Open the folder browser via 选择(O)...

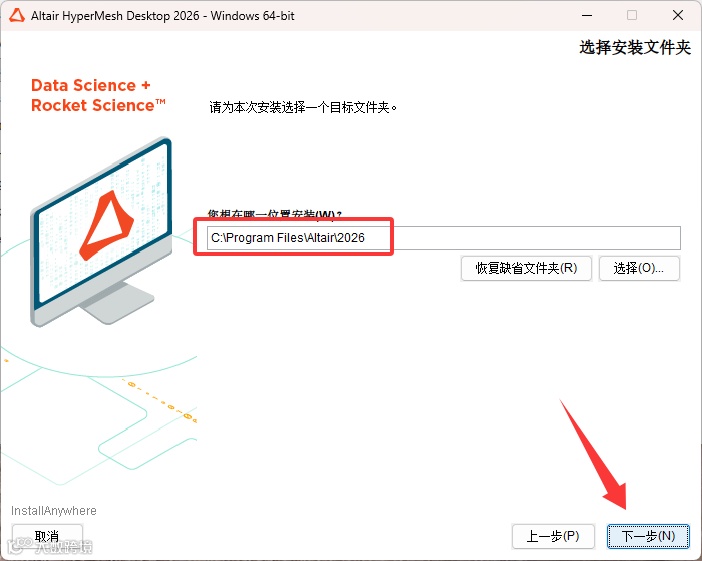point(639,268)
